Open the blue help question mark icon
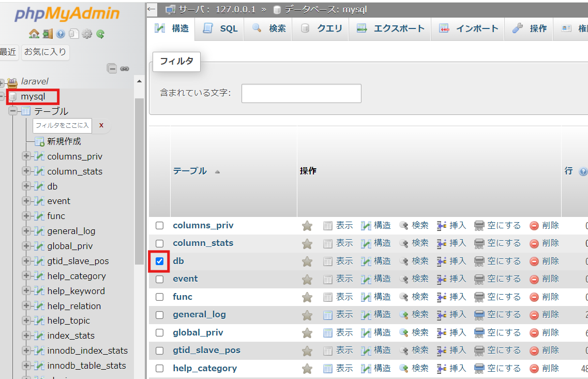This screenshot has height=379, width=588. point(61,34)
